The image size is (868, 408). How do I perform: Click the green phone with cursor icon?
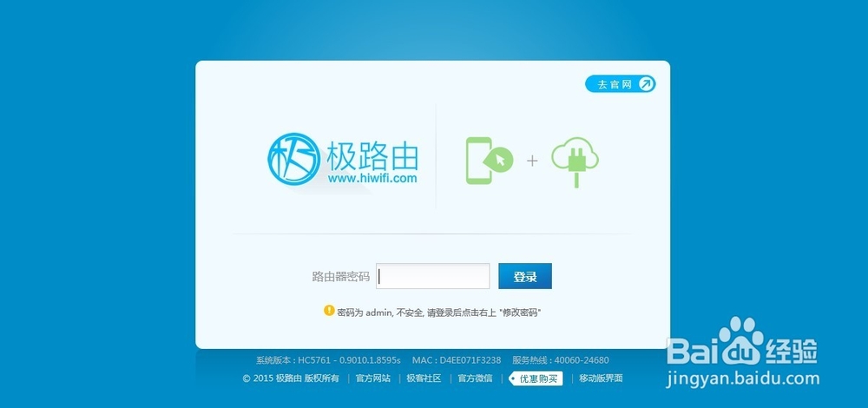click(488, 161)
